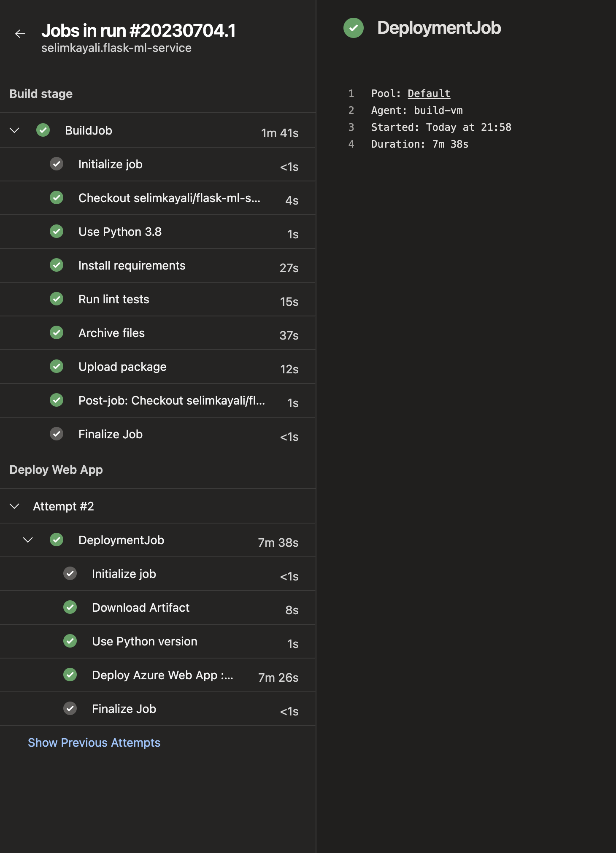Viewport: 616px width, 853px height.
Task: Click the green success icon next to BuildJob
Action: pos(44,130)
